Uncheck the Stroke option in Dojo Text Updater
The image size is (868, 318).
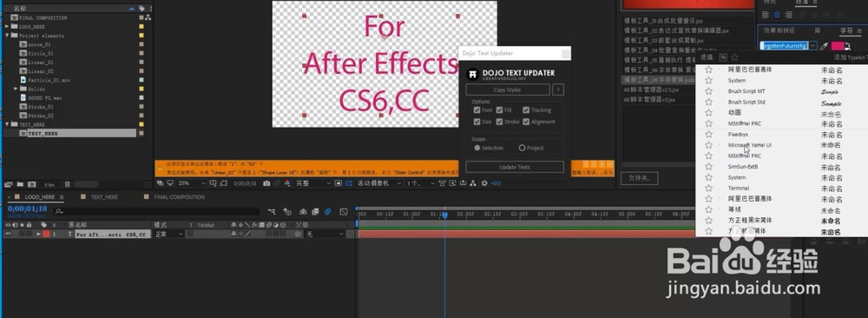pos(500,122)
